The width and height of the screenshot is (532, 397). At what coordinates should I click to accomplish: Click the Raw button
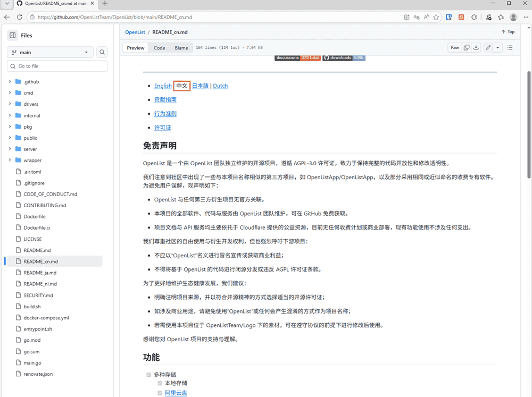(455, 48)
